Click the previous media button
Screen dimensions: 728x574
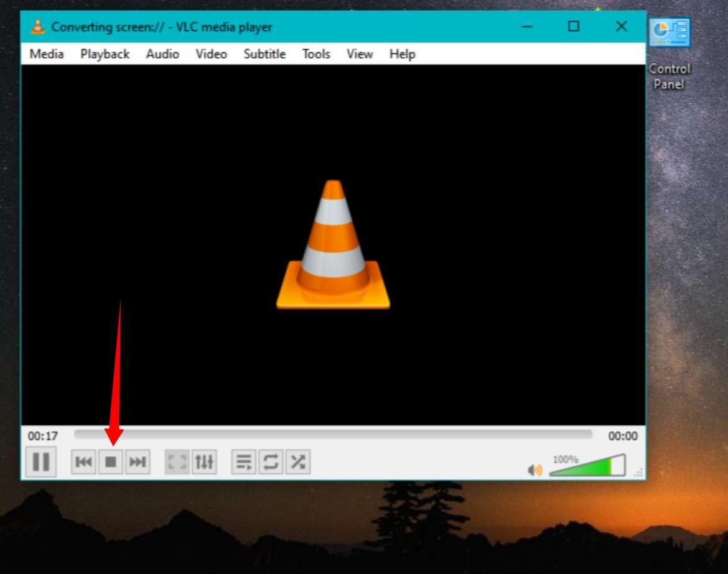[x=83, y=461]
